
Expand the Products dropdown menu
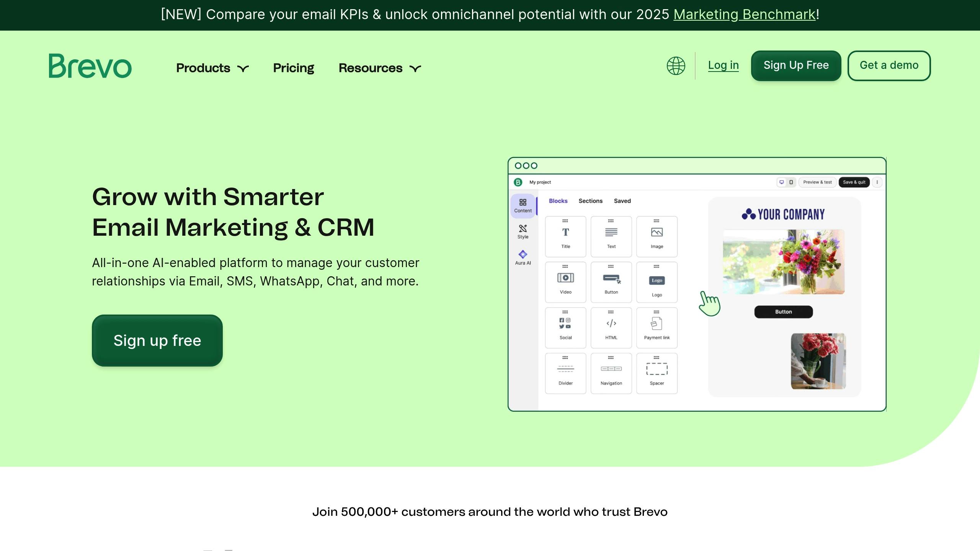click(x=212, y=68)
